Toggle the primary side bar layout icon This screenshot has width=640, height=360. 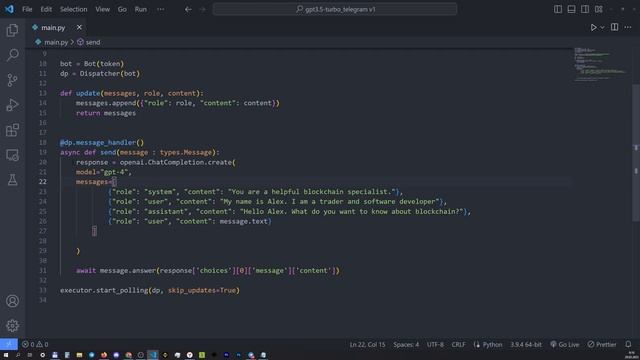click(x=558, y=9)
